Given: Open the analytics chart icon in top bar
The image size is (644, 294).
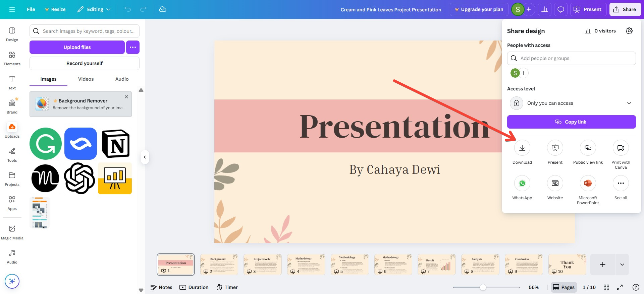Looking at the screenshot, I should pyautogui.click(x=545, y=9).
